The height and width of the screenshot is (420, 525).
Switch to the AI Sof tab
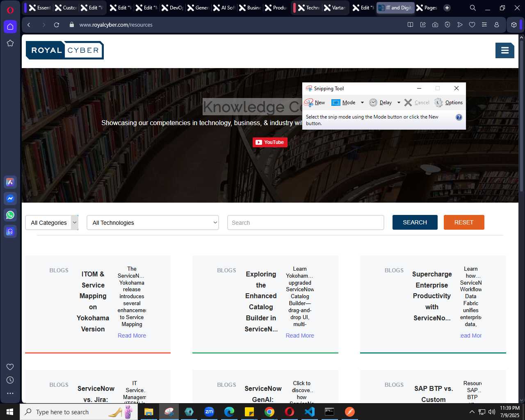click(x=224, y=8)
